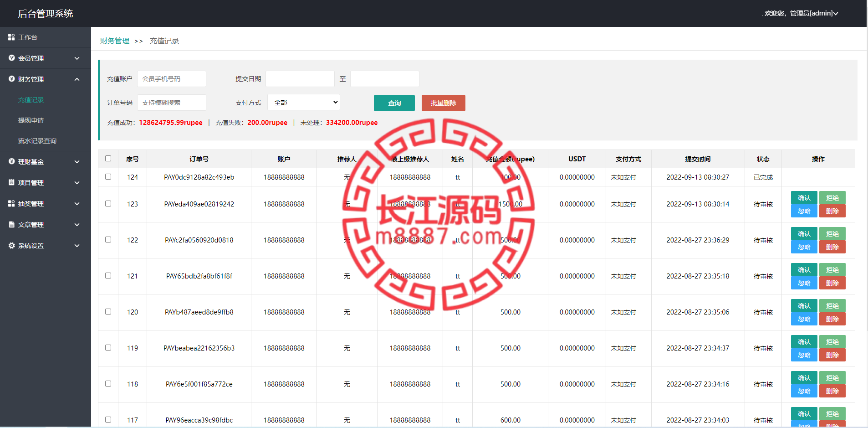Screen dimensions: 868x428
Task: Open 流水记录查询 in the sidebar
Action: click(37, 141)
